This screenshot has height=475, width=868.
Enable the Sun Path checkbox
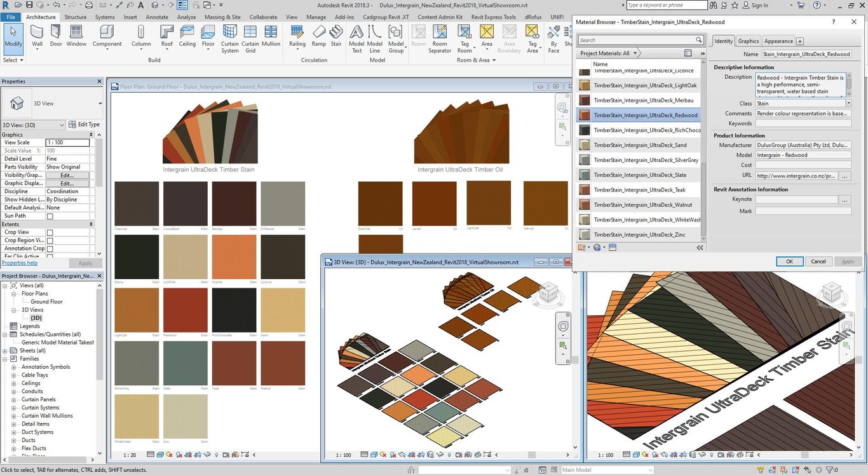tap(50, 216)
